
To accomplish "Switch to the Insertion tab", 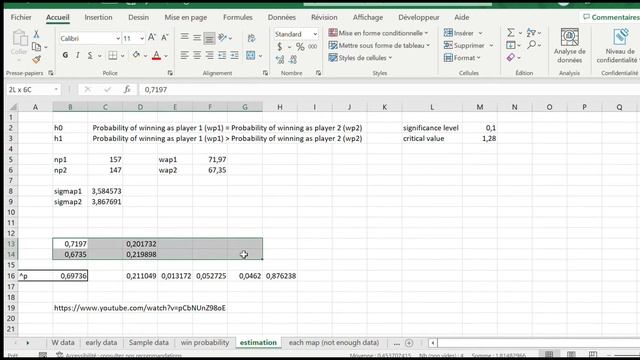I will pos(98,17).
